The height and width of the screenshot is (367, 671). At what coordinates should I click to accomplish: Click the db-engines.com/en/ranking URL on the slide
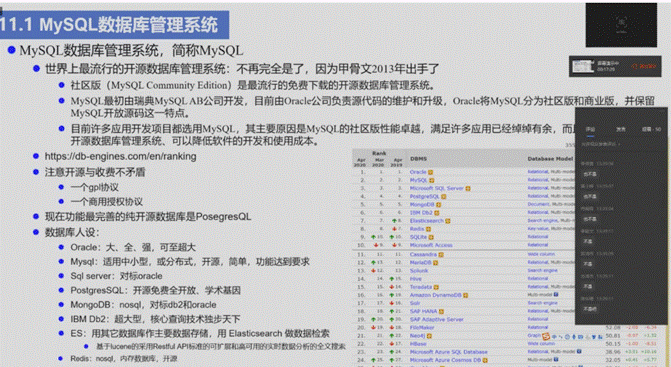point(120,156)
